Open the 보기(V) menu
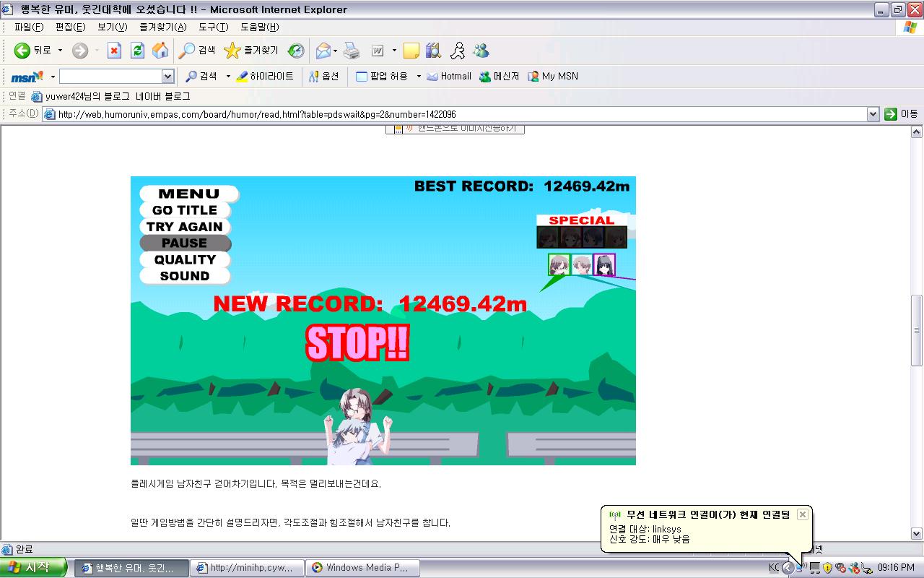 (x=112, y=27)
